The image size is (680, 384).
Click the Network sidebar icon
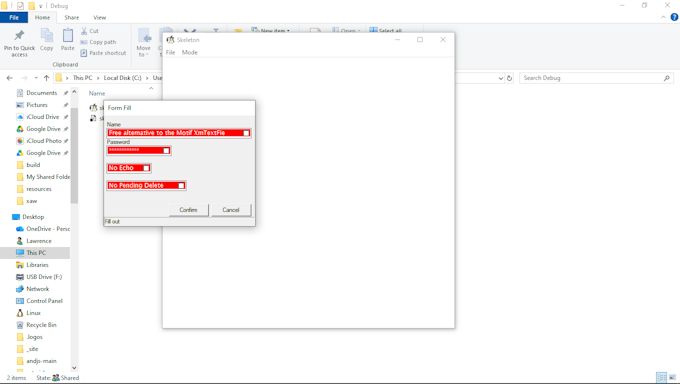pyautogui.click(x=20, y=289)
